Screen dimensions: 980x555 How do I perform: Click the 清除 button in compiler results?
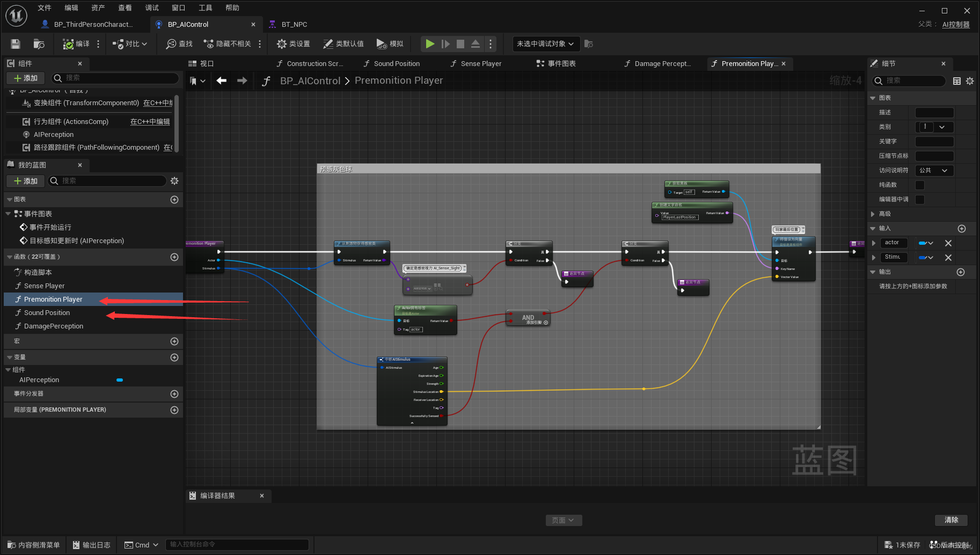952,520
